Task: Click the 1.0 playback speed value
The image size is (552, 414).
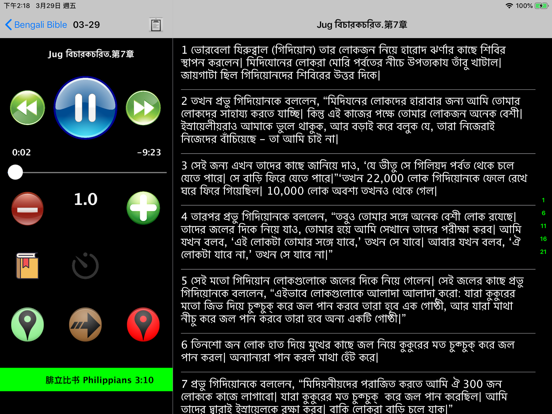Action: click(x=86, y=199)
